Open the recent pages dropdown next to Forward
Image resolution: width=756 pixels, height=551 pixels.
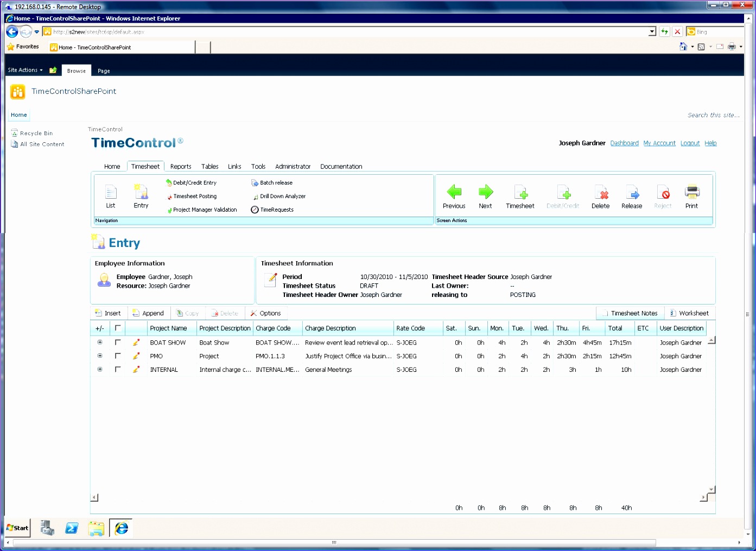(x=37, y=32)
